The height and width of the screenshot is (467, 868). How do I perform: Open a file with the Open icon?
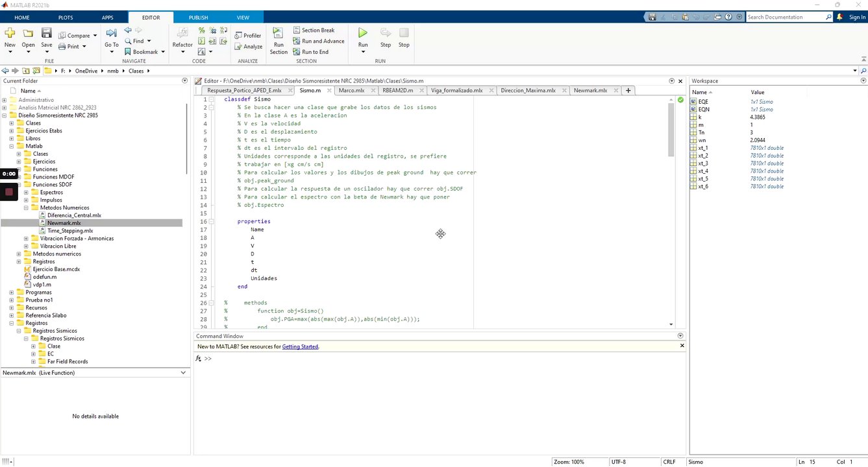28,33
